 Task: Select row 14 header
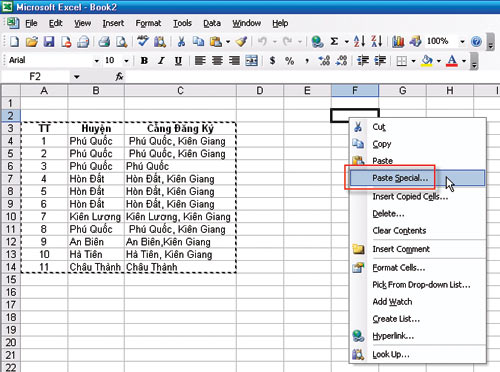[x=11, y=267]
